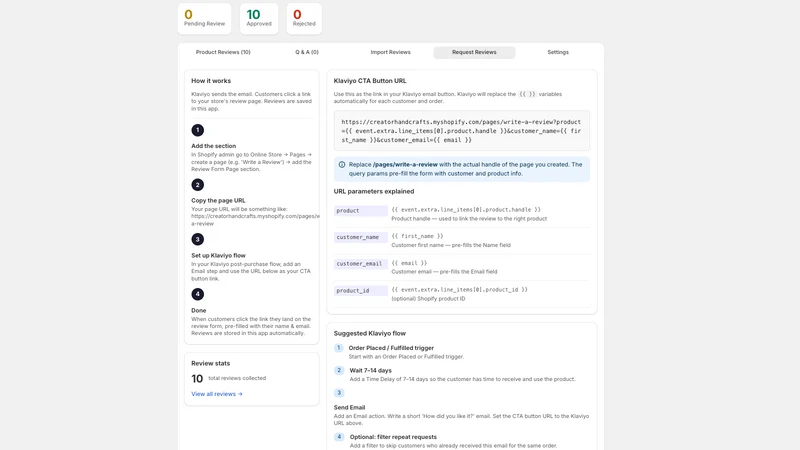The height and width of the screenshot is (450, 800).
Task: Click the flow step 3 badge
Action: (339, 393)
